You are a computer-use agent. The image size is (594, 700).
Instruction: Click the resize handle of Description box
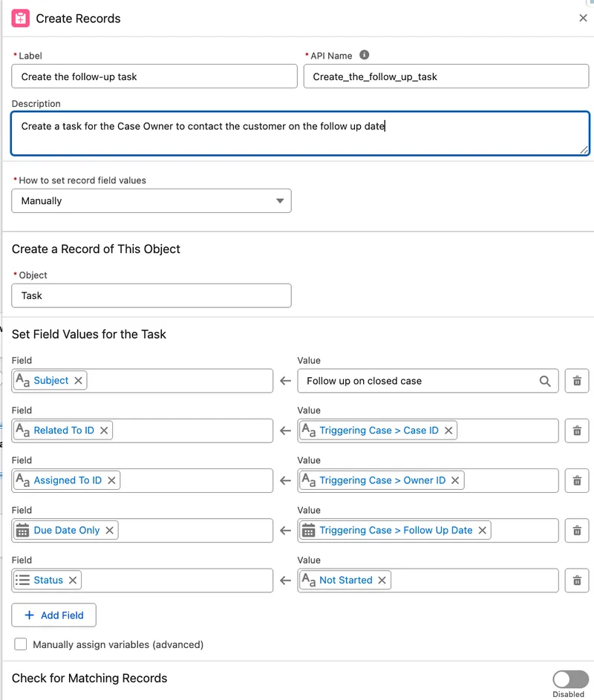pos(584,150)
